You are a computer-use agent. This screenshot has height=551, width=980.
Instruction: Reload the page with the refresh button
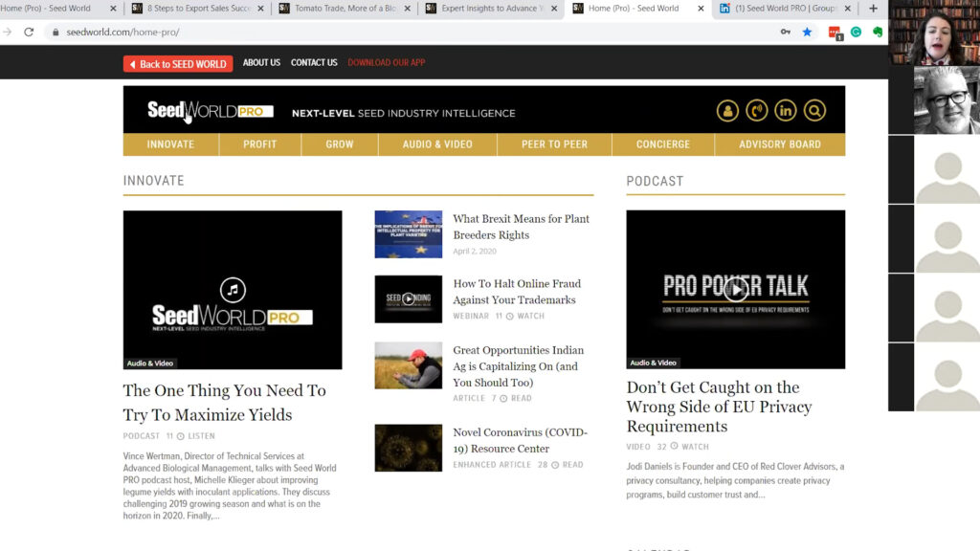tap(29, 32)
